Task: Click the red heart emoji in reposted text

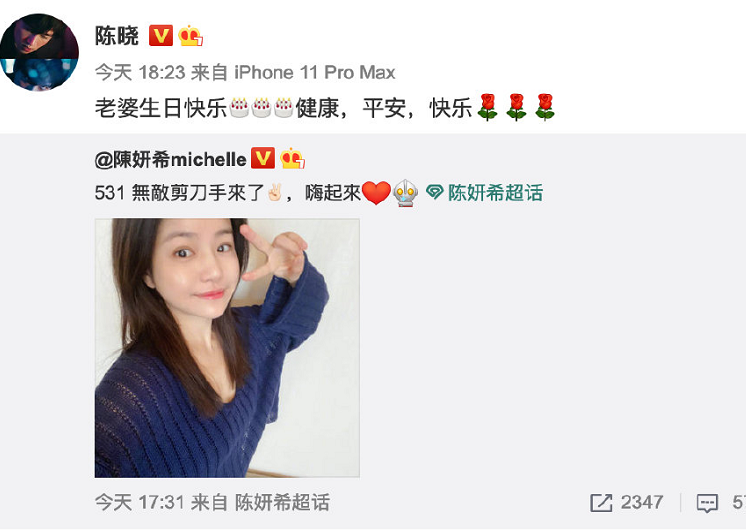Action: [x=376, y=193]
